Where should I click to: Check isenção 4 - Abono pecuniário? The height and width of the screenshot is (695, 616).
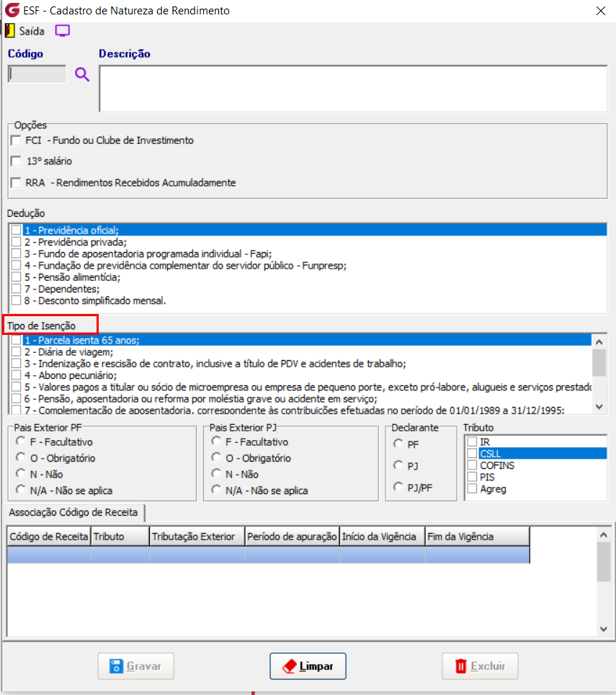click(x=17, y=375)
